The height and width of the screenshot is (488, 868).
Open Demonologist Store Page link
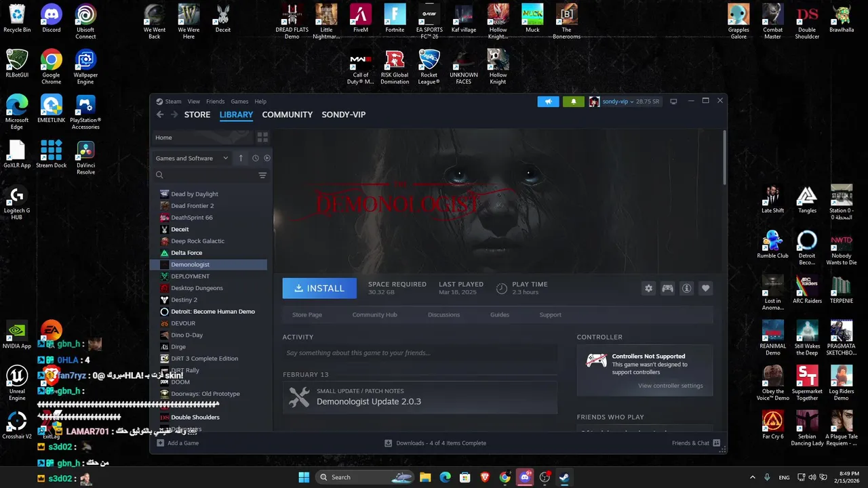[x=307, y=314]
